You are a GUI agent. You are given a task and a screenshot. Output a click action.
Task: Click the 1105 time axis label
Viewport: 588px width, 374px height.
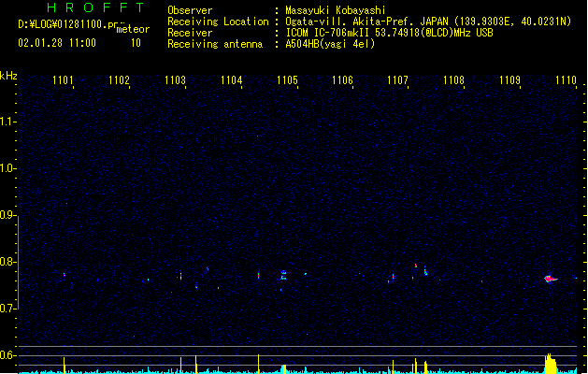287,80
